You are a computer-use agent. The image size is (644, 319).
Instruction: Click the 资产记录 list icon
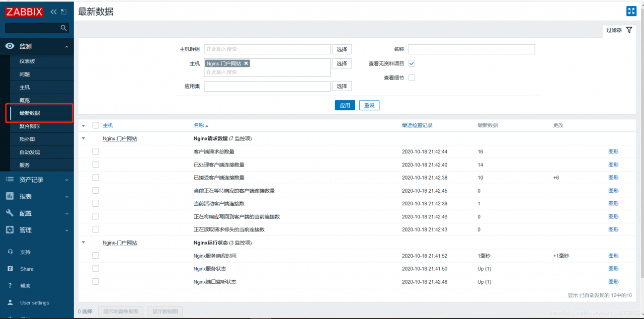click(10, 180)
